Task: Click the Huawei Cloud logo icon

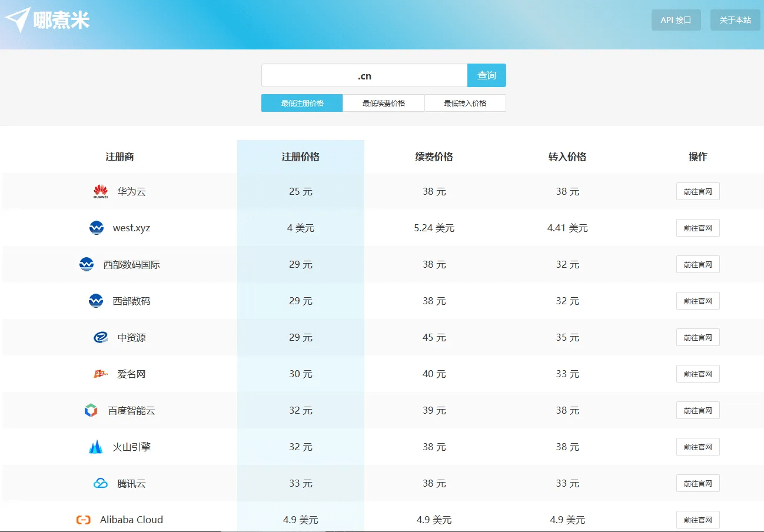Action: click(x=101, y=192)
